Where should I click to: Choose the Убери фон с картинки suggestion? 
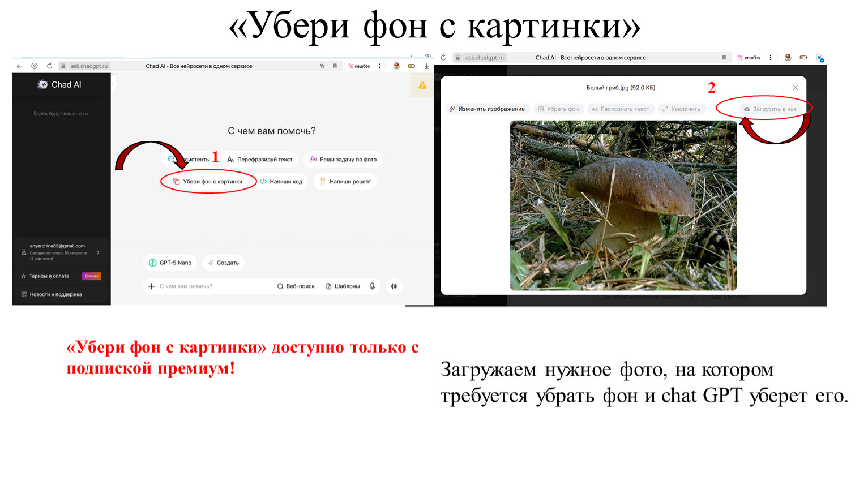pyautogui.click(x=208, y=182)
